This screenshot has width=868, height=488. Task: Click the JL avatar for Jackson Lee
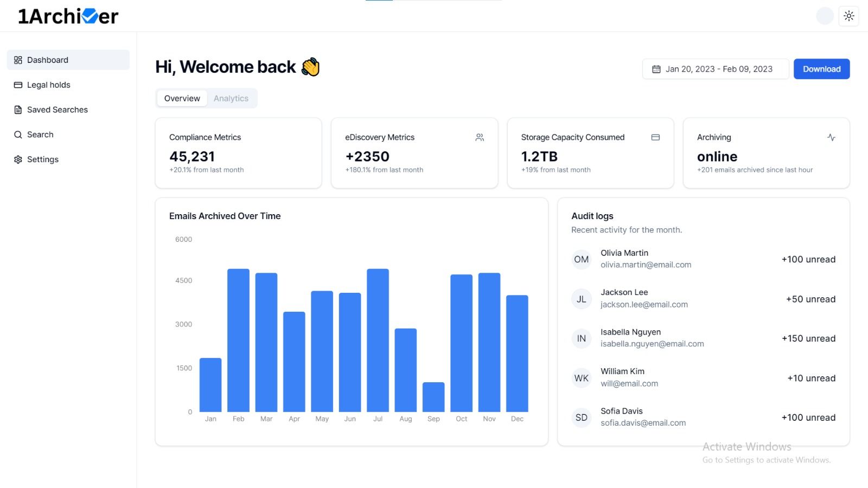click(x=582, y=299)
